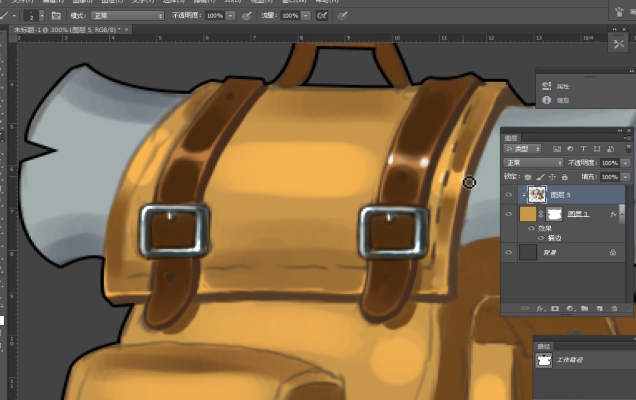Hide 图层 1 with its eye icon
The height and width of the screenshot is (400, 636).
(x=509, y=214)
